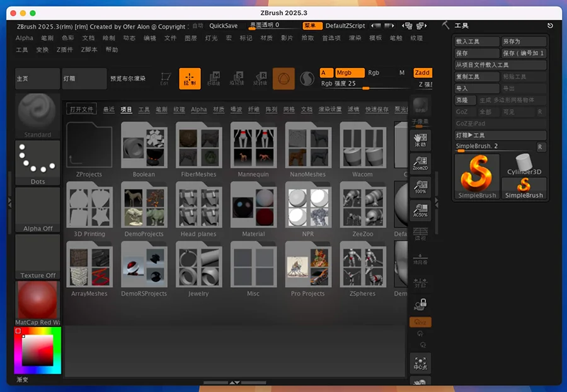The height and width of the screenshot is (392, 567).
Task: Switch to the Alpha tab in LightBox
Action: coord(198,110)
